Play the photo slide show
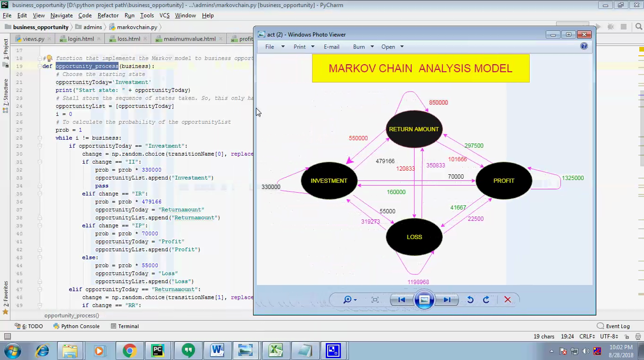 (424, 300)
